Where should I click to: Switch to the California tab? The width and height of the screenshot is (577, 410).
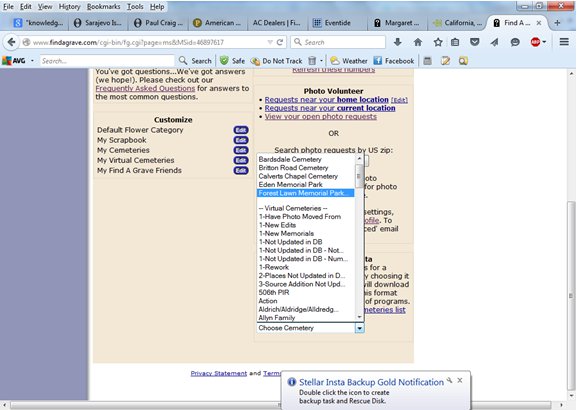click(x=458, y=23)
